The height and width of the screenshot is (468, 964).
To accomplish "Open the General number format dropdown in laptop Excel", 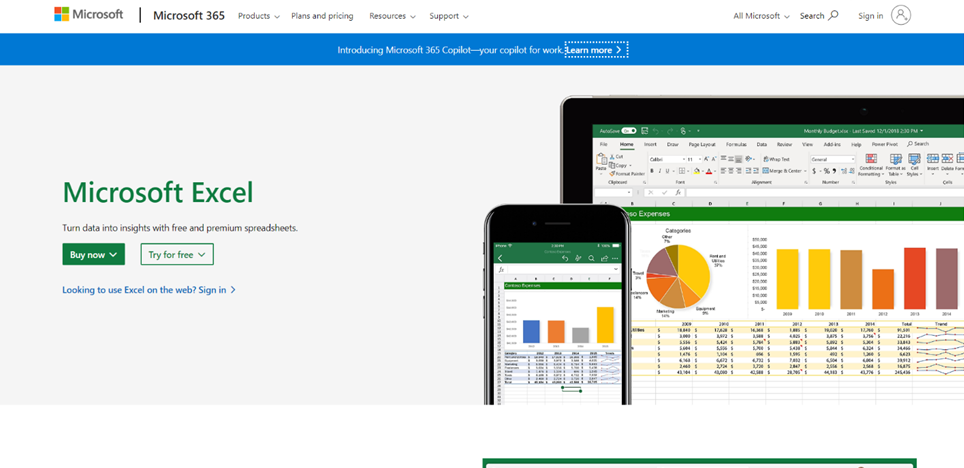I will [832, 159].
